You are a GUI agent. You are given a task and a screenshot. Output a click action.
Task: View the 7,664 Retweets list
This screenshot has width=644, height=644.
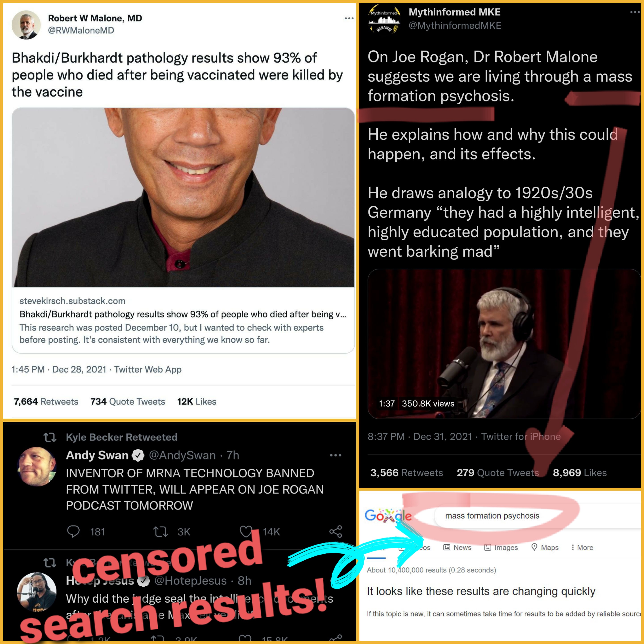(46, 401)
